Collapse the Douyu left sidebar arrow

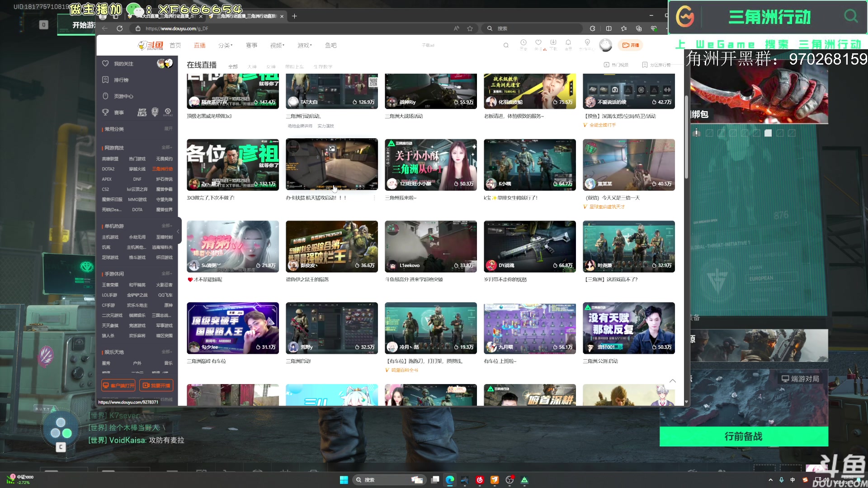178,231
